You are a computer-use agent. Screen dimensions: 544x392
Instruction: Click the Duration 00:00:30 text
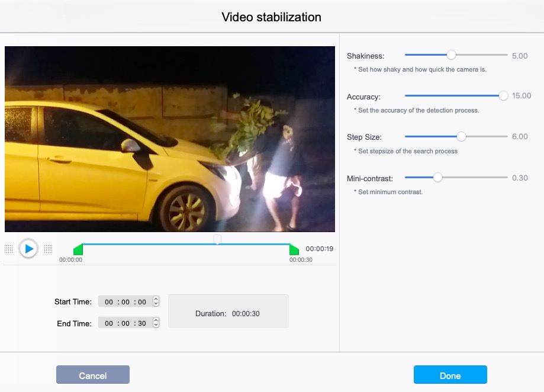point(227,314)
